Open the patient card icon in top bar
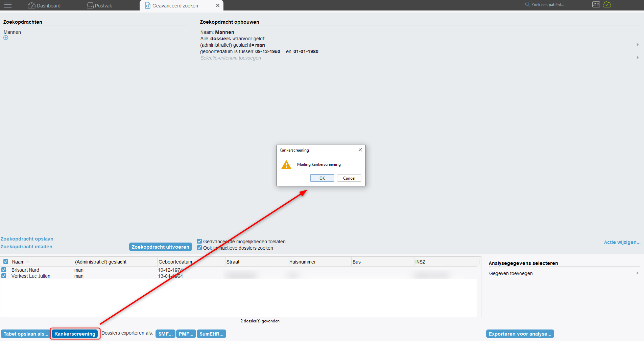The image size is (644, 341). pyautogui.click(x=596, y=4)
